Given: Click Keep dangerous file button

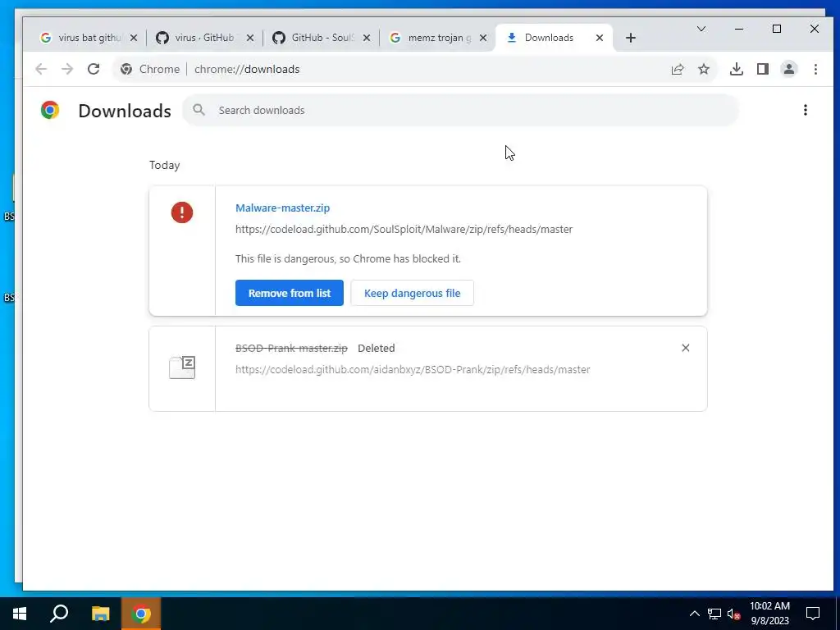Looking at the screenshot, I should [x=412, y=293].
